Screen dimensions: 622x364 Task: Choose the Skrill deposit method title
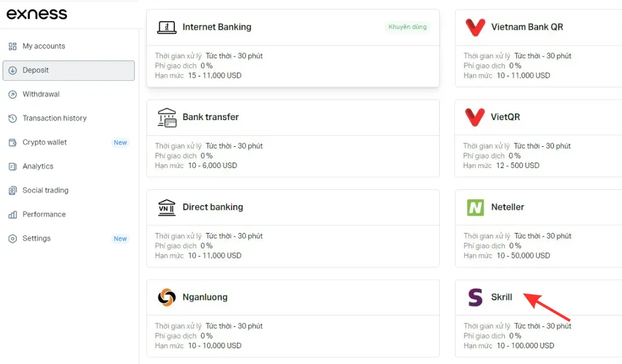coord(502,297)
